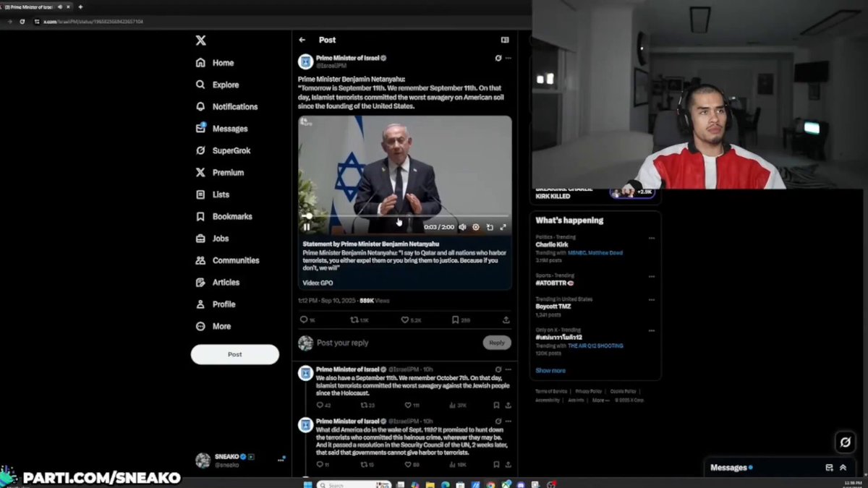Open Prime Minister of Israel profile avatar on main post
The height and width of the screenshot is (488, 868).
tap(305, 61)
